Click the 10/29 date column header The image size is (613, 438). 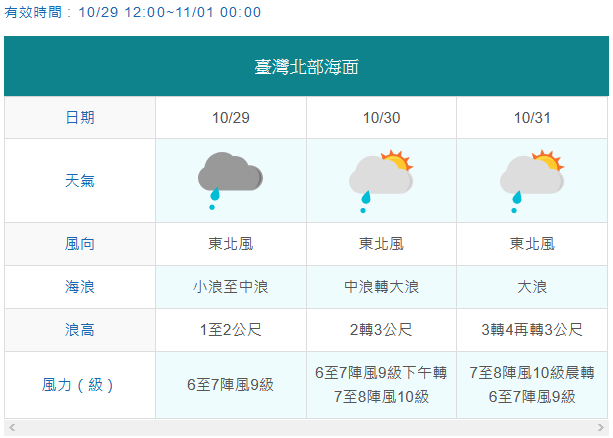tap(231, 118)
